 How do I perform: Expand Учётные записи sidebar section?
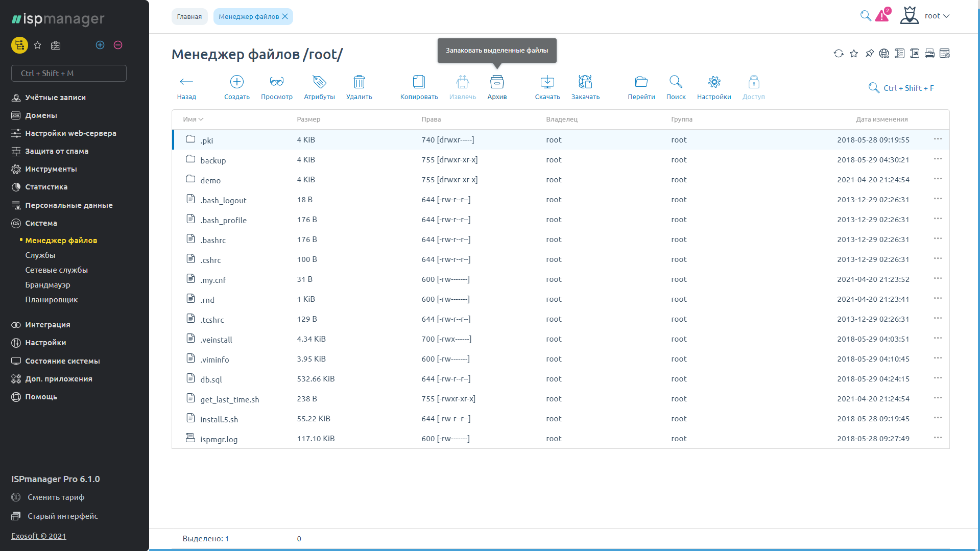coord(55,98)
